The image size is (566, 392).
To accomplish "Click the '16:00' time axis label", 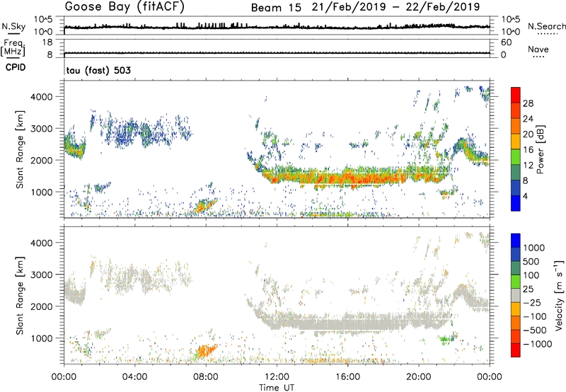I will pos(347,377).
